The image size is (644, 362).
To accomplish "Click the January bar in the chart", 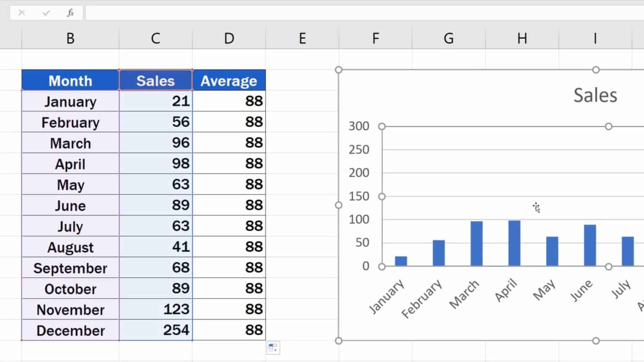I will coord(400,260).
